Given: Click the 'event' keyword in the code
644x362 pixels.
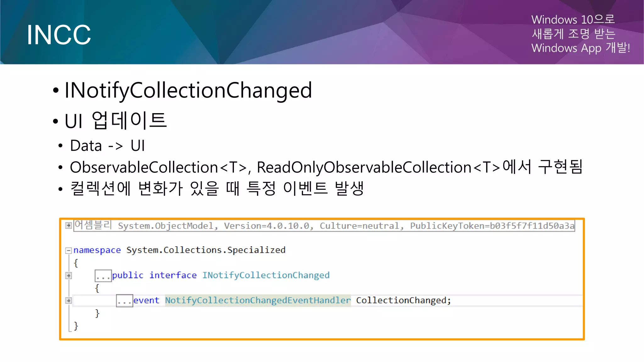Looking at the screenshot, I should [x=146, y=300].
